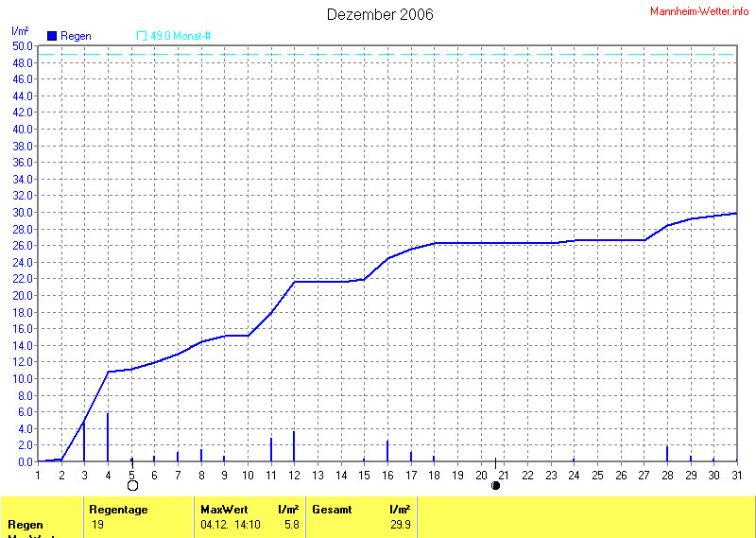Click the Regen row label in table

25,524
